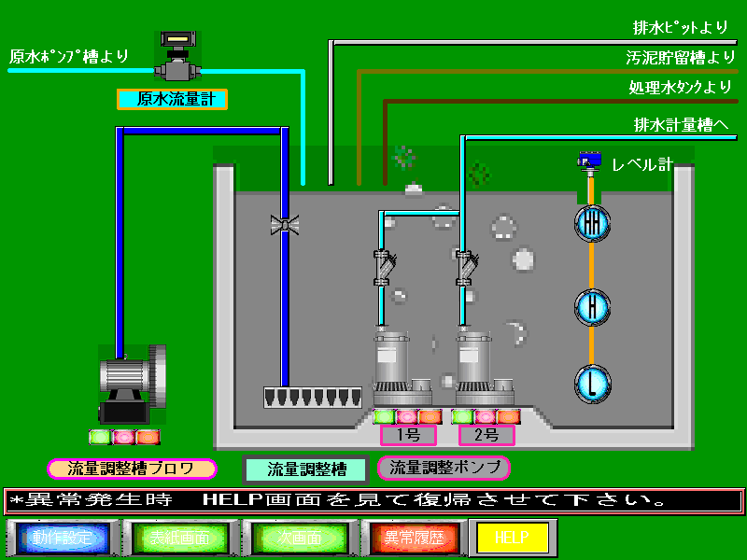Screen dimensions: 747x560
Task: Click the raw water flow meter icon
Action: click(x=176, y=58)
